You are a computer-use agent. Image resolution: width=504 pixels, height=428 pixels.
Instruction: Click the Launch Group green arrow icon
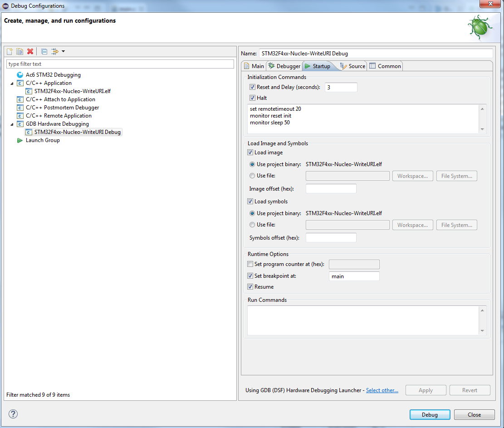click(x=20, y=140)
